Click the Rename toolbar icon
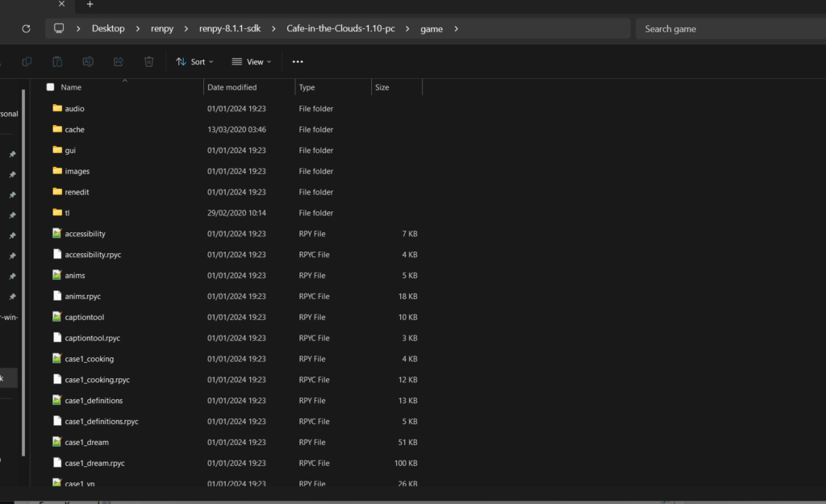Image resolution: width=826 pixels, height=504 pixels. click(88, 61)
